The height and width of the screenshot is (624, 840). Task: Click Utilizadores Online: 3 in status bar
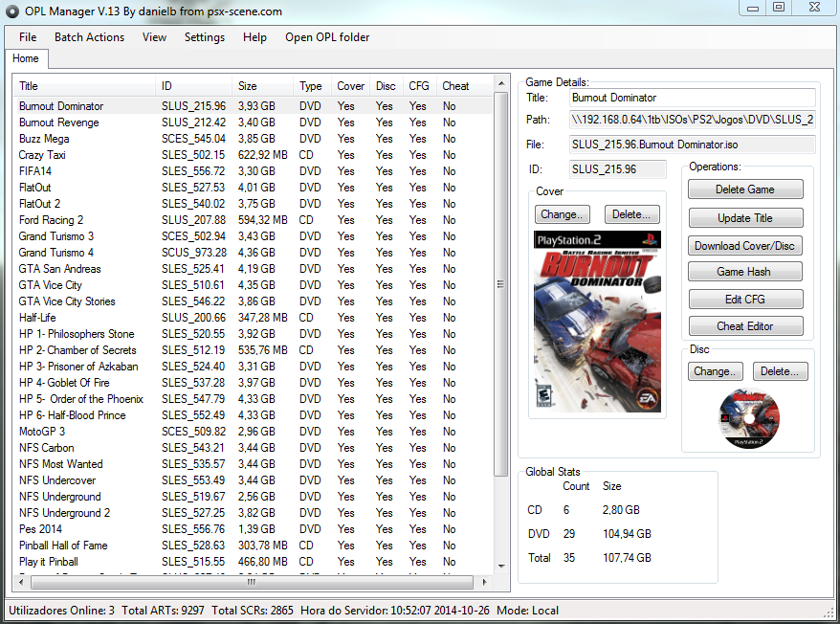(61, 610)
